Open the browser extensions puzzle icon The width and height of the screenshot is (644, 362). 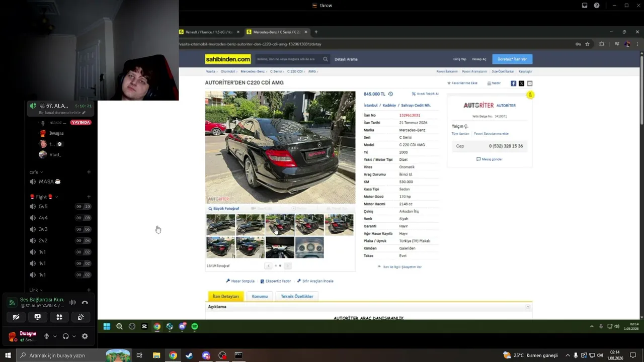click(x=601, y=44)
